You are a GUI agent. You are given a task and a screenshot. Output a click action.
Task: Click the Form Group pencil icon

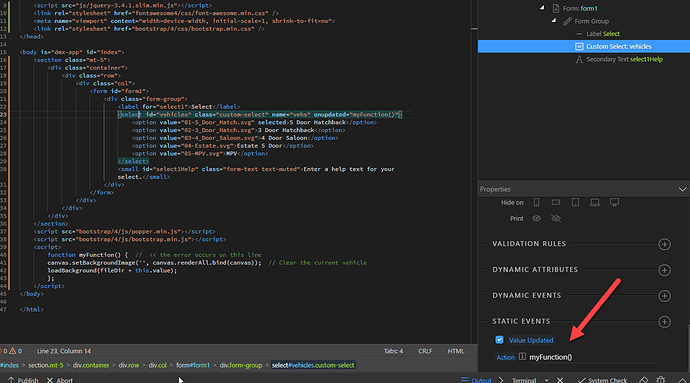tap(567, 21)
